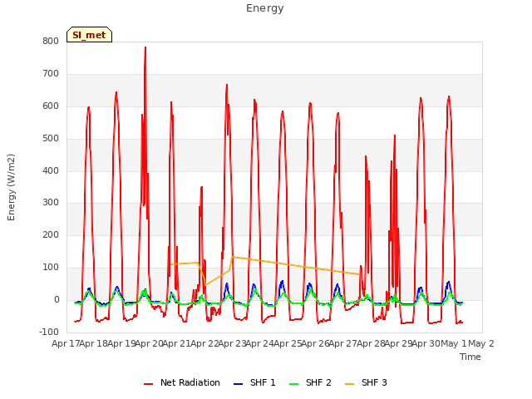Click the 200 y-axis tick label

pos(51,234)
